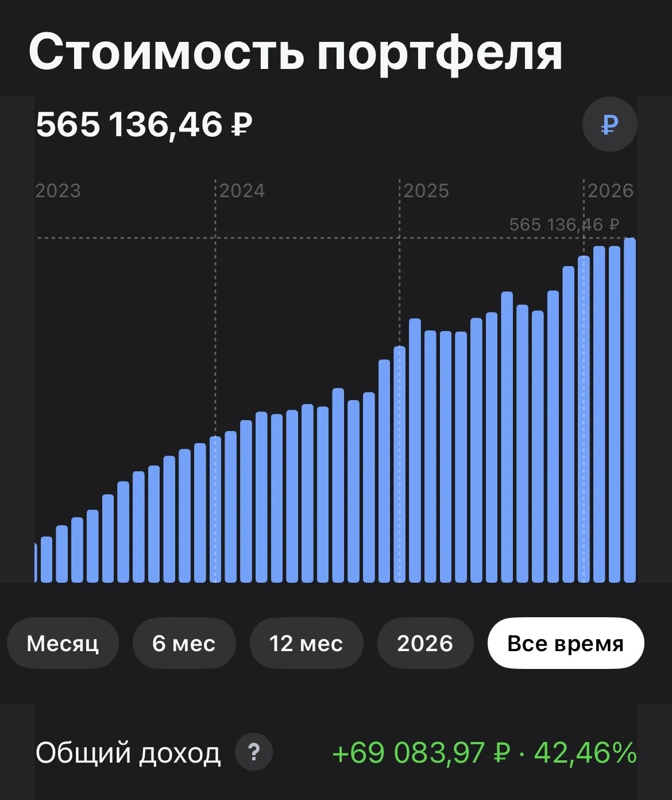Screen dimensions: 672x800
Task: Choose the 12 мес time range
Action: pos(306,643)
